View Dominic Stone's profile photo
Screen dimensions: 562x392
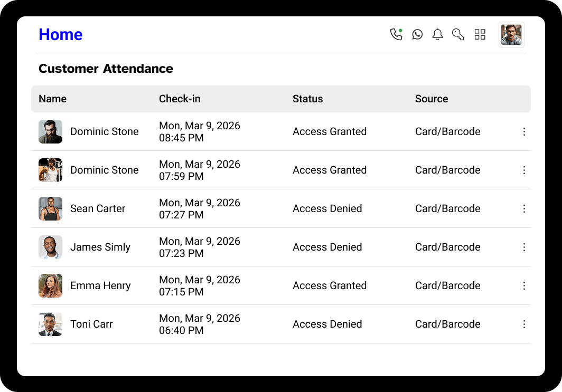(50, 131)
